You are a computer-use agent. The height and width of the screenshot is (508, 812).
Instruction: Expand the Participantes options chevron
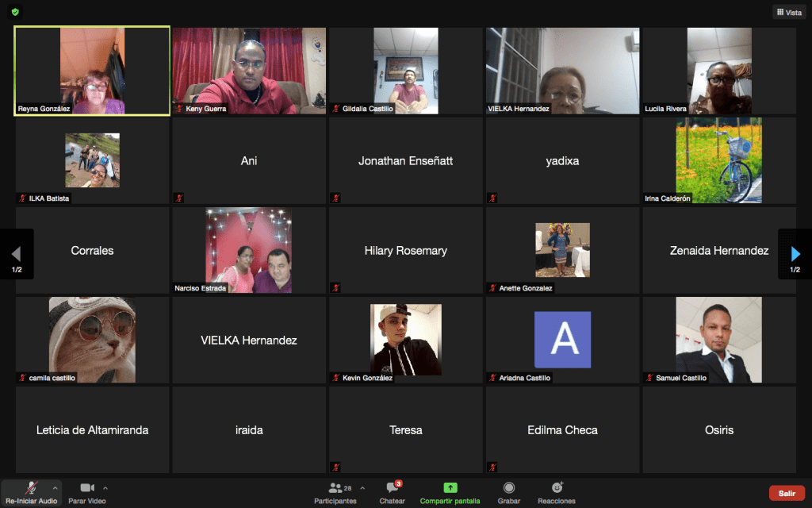(x=362, y=487)
